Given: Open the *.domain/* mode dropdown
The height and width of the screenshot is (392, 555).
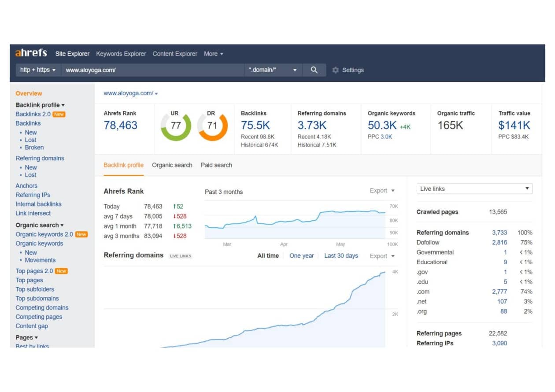Looking at the screenshot, I should pyautogui.click(x=273, y=70).
